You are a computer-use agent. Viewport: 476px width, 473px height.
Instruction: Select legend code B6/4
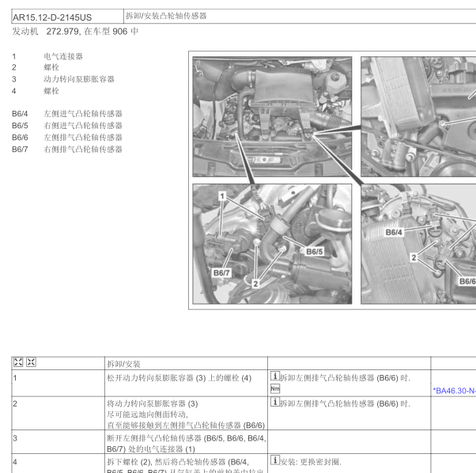20,114
